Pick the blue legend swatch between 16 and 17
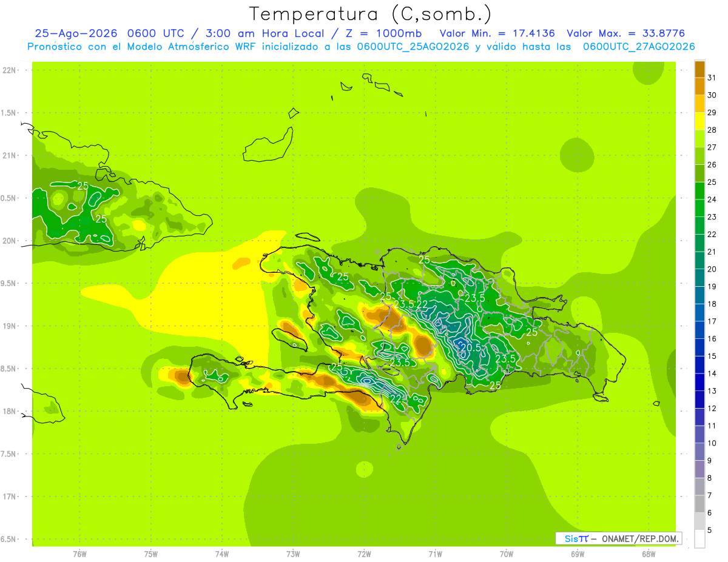The width and height of the screenshot is (728, 562). pyautogui.click(x=699, y=330)
